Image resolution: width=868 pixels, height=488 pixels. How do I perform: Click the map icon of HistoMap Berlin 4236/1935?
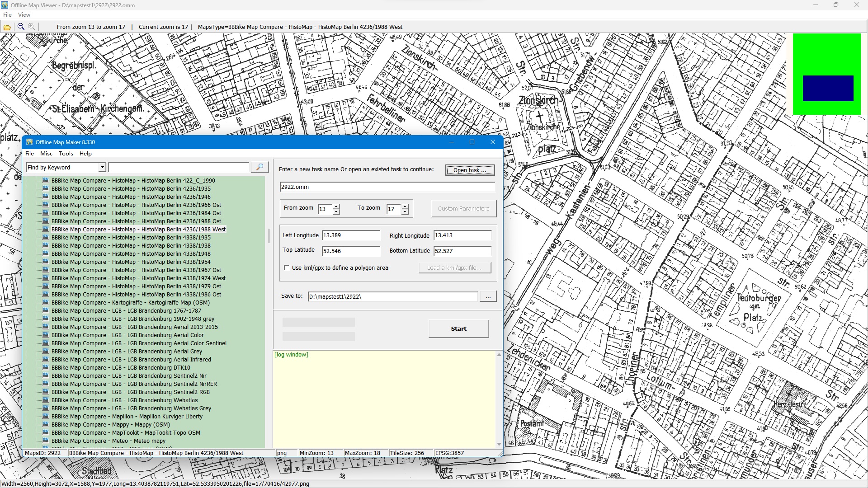(46, 188)
